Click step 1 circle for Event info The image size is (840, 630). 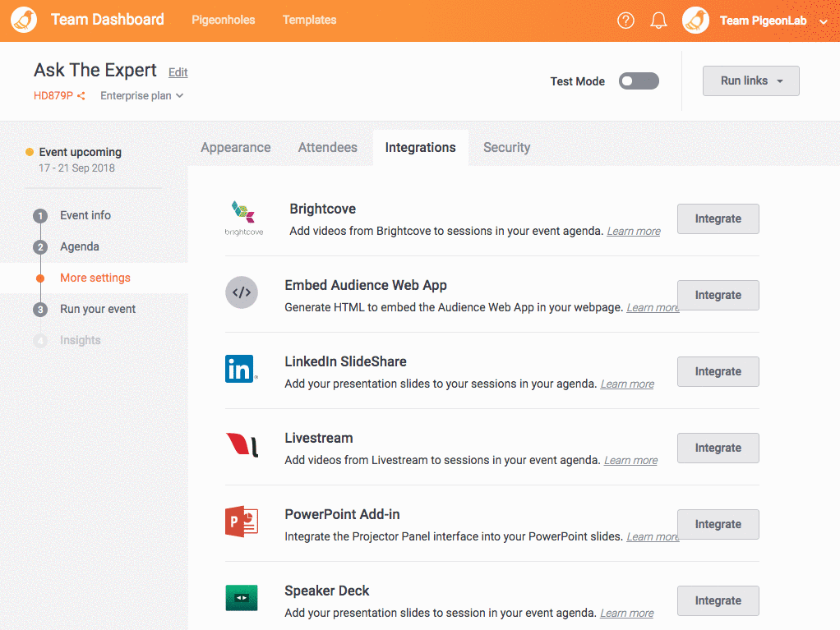tap(40, 216)
